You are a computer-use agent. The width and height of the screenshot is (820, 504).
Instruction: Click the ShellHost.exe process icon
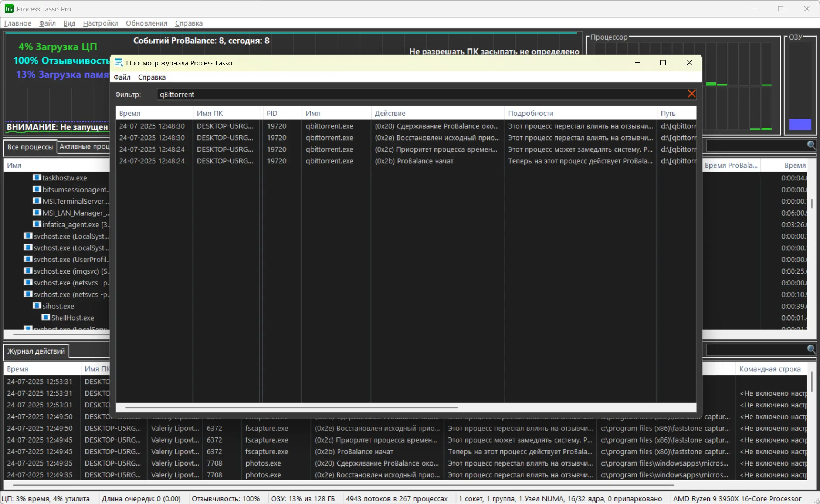tap(45, 317)
